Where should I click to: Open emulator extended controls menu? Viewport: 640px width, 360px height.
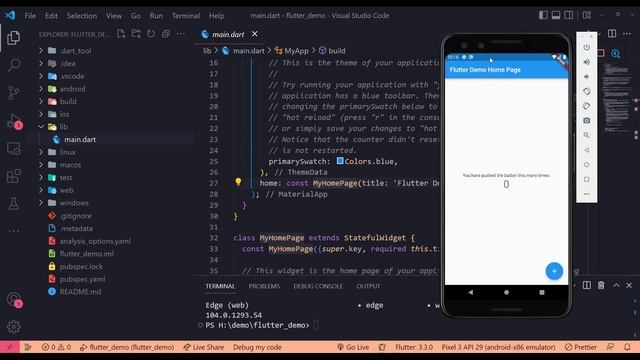point(587,194)
